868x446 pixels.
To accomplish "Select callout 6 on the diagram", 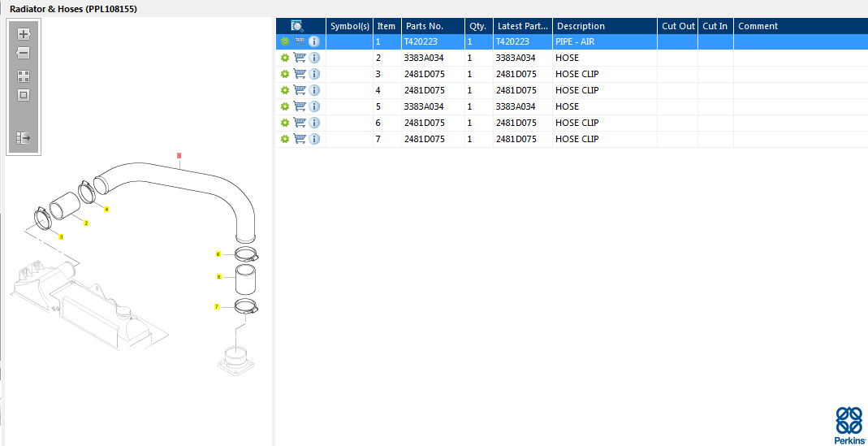I will pos(218,254).
